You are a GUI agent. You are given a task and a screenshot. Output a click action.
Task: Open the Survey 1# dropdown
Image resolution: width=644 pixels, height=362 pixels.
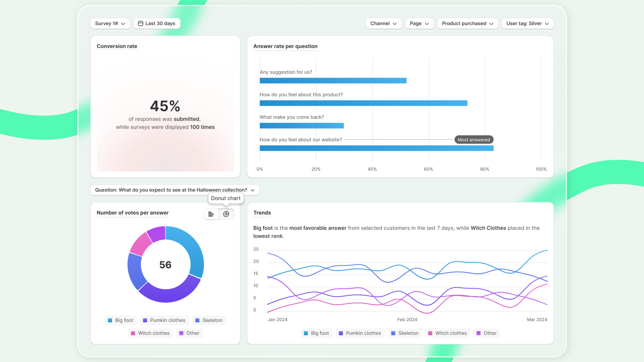coord(110,23)
